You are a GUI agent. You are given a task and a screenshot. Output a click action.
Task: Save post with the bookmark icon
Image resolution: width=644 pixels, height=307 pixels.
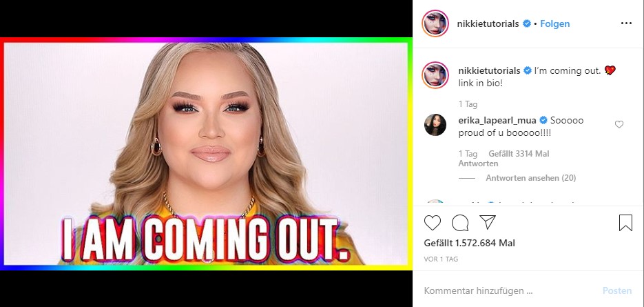(625, 223)
